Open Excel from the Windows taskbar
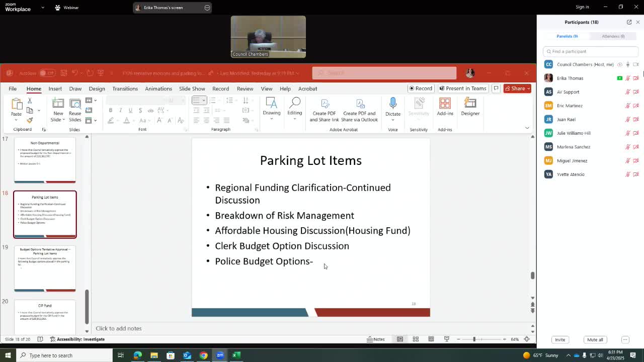The image size is (644, 362). pos(236,355)
